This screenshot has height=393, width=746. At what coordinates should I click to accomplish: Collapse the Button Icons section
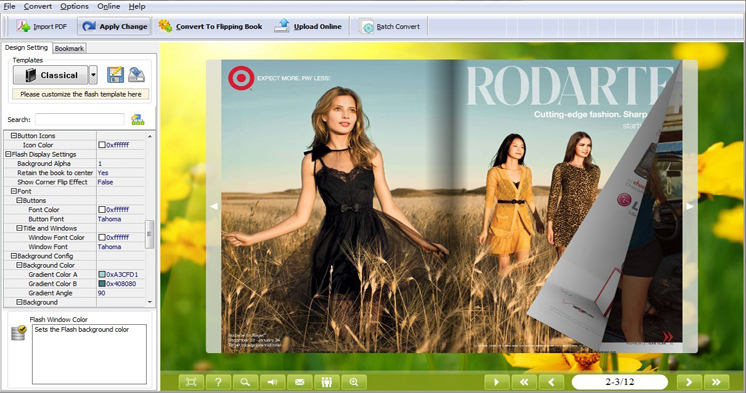[x=14, y=136]
